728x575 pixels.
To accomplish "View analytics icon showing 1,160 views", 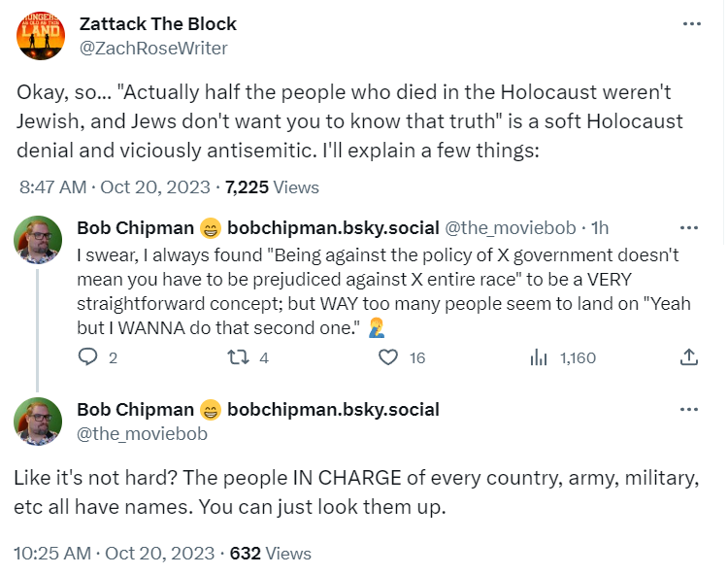I will [539, 357].
